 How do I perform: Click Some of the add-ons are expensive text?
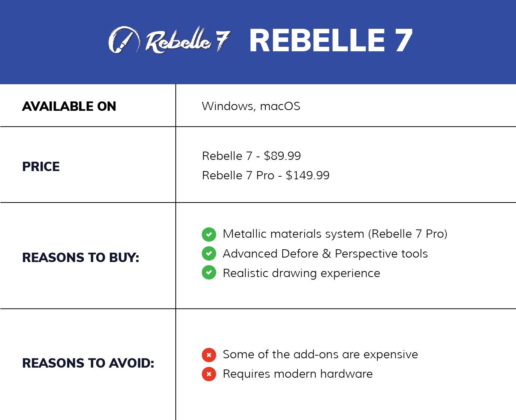[x=320, y=354]
